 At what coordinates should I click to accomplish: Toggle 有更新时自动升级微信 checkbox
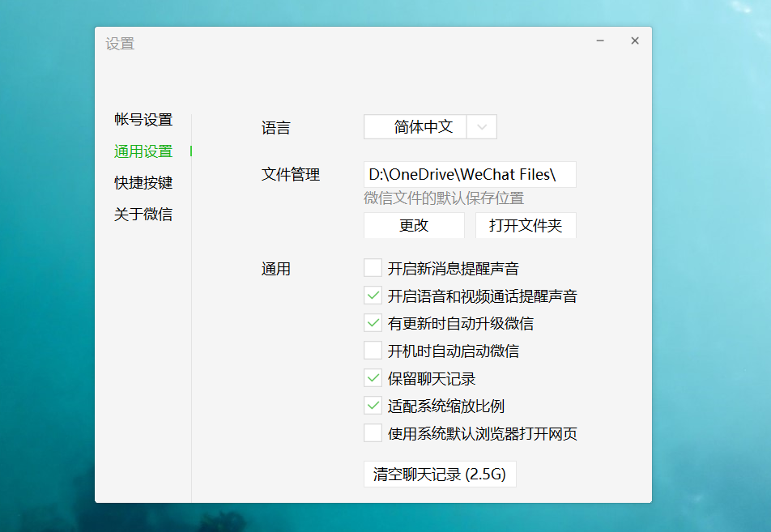coord(373,324)
